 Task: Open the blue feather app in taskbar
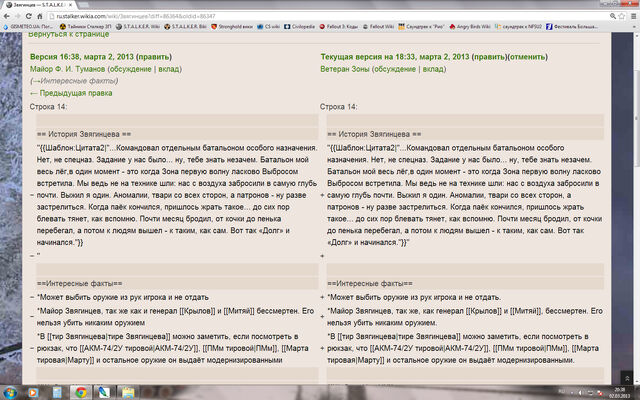(104, 393)
